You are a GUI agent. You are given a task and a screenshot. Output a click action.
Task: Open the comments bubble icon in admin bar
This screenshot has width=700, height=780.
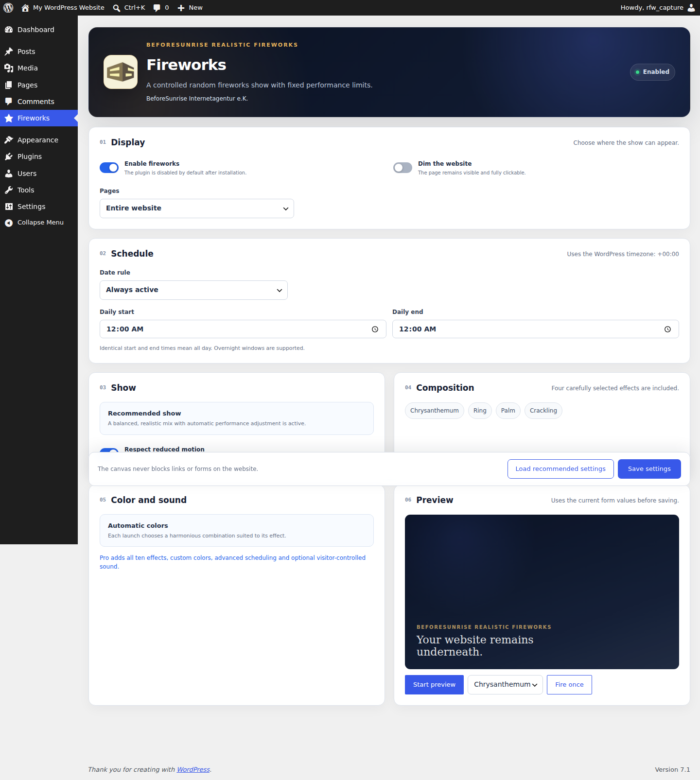(157, 8)
